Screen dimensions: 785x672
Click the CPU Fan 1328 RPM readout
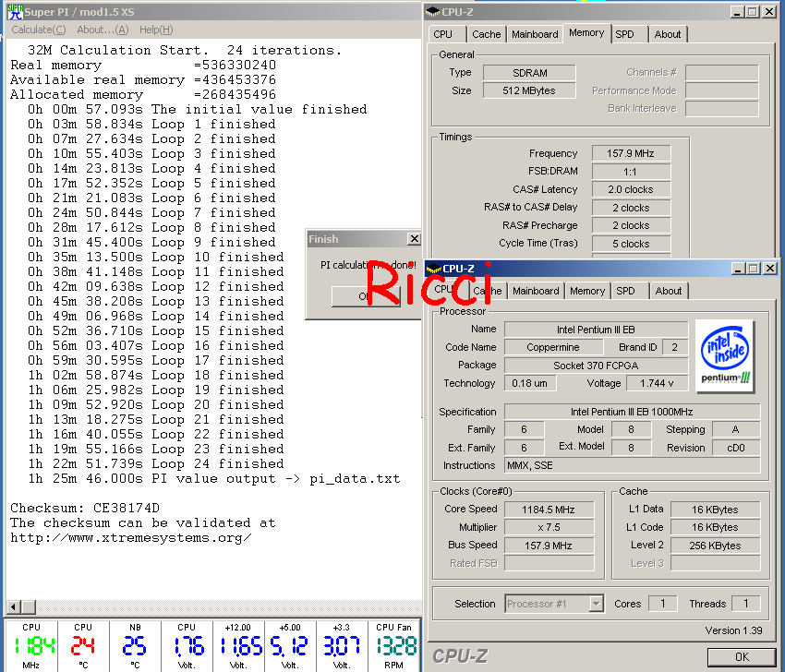coord(394,646)
